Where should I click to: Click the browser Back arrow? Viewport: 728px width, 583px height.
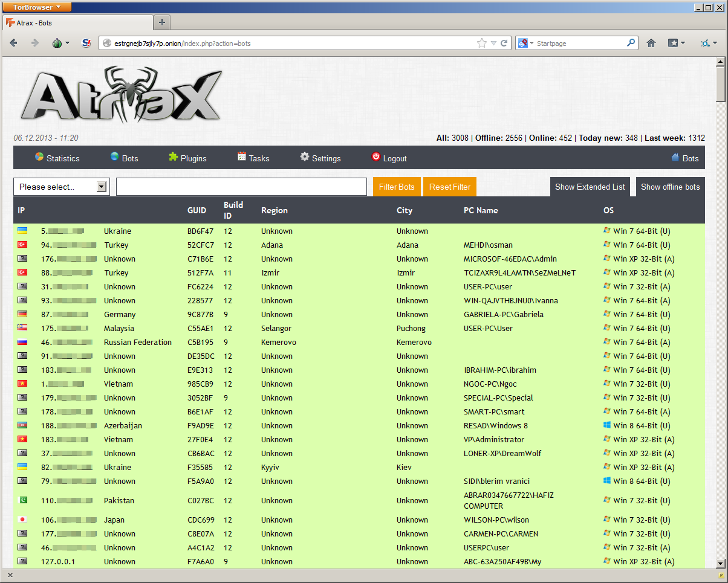(x=13, y=43)
